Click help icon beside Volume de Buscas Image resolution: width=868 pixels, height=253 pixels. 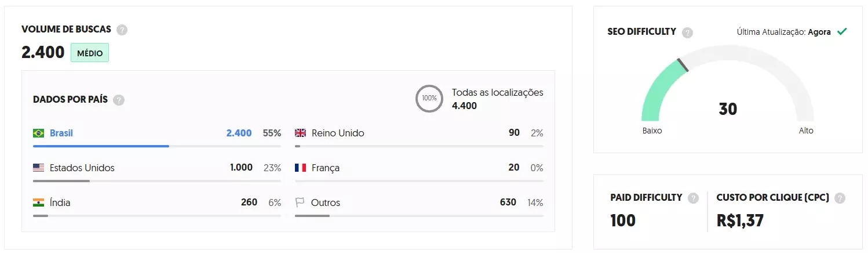122,30
